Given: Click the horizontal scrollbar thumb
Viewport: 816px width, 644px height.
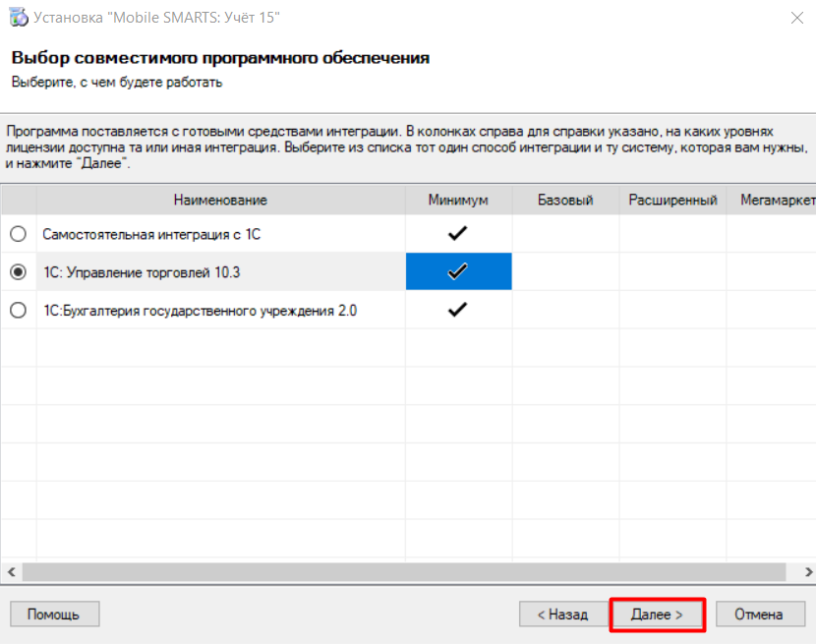Looking at the screenshot, I should [404, 571].
